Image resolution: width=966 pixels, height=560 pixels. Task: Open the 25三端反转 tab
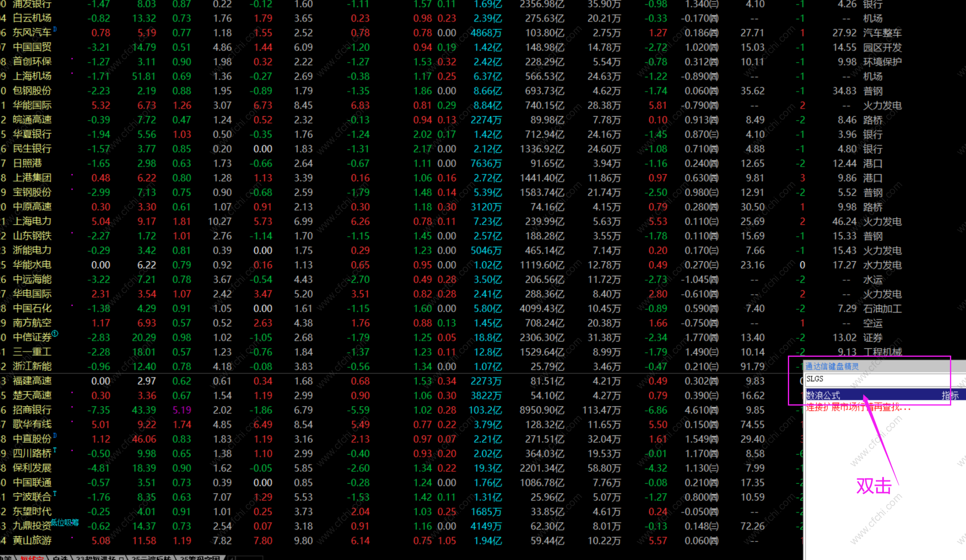click(152, 558)
